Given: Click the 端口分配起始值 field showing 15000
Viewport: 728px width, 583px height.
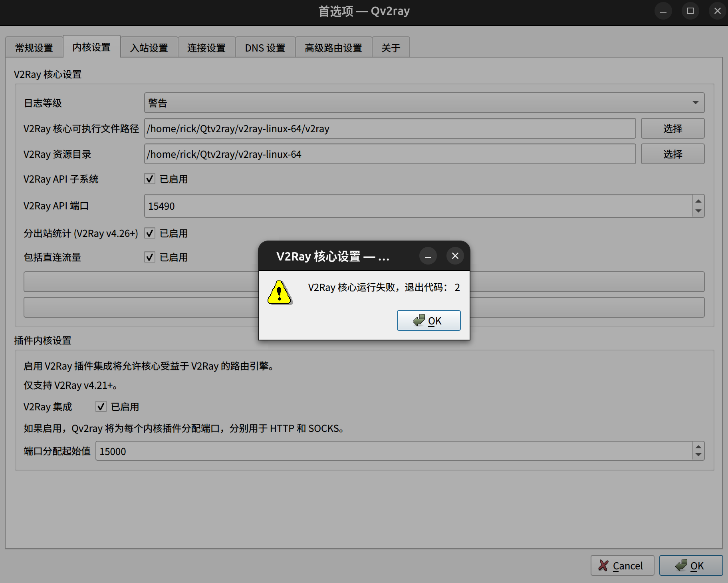Looking at the screenshot, I should coord(394,451).
